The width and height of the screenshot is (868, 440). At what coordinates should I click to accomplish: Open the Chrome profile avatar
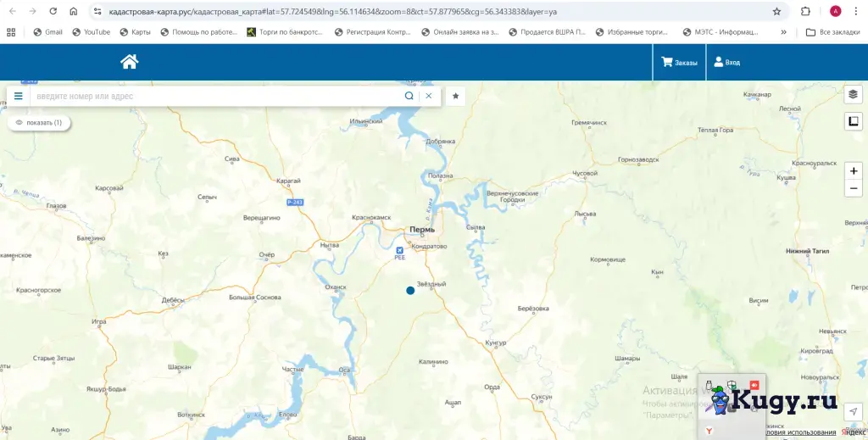pos(835,11)
